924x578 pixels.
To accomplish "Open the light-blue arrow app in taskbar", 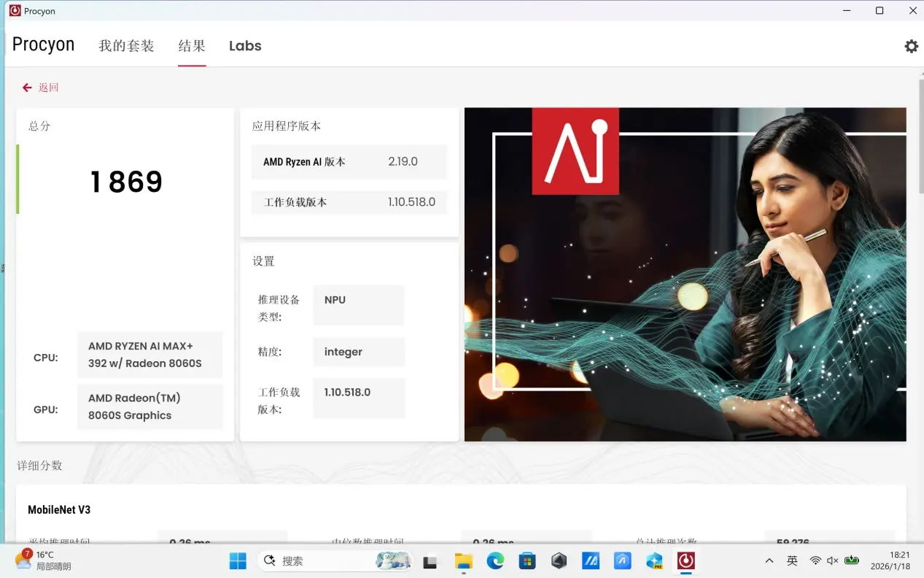I will tap(623, 560).
